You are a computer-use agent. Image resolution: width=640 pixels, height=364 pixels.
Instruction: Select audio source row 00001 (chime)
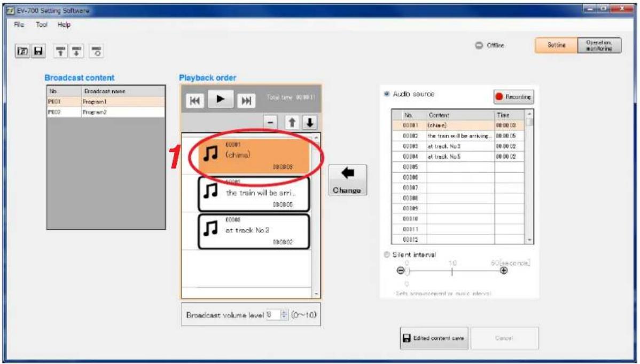458,125
